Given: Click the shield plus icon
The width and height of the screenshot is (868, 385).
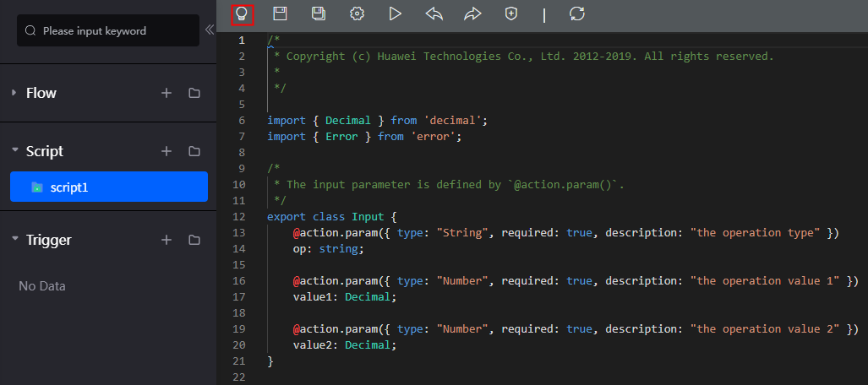Looking at the screenshot, I should click(x=511, y=14).
